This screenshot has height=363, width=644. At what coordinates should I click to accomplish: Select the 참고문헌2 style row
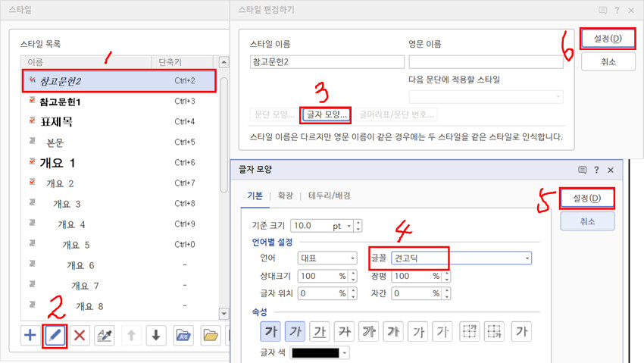click(x=119, y=81)
